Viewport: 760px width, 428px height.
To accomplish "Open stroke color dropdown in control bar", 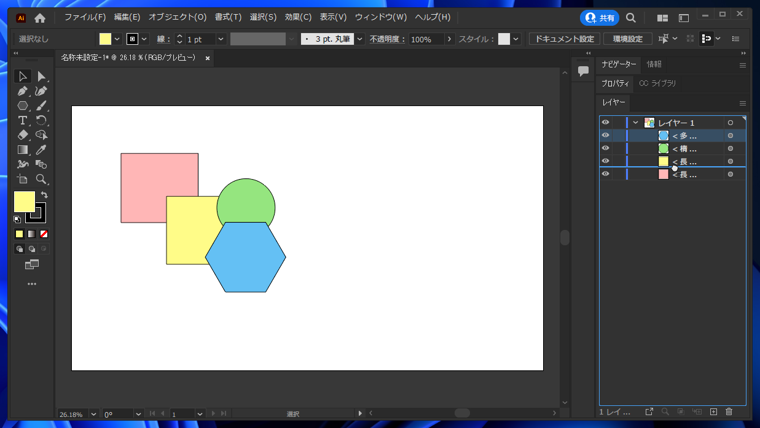I will click(x=144, y=39).
